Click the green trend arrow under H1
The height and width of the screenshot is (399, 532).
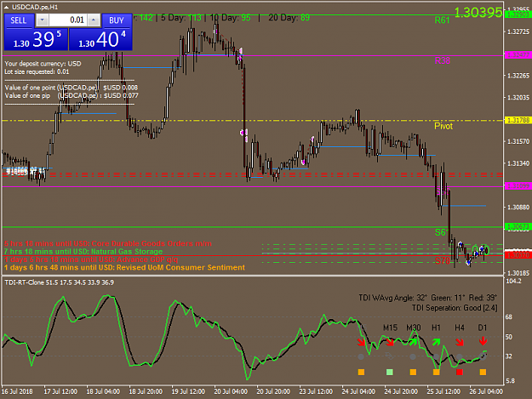tap(436, 342)
